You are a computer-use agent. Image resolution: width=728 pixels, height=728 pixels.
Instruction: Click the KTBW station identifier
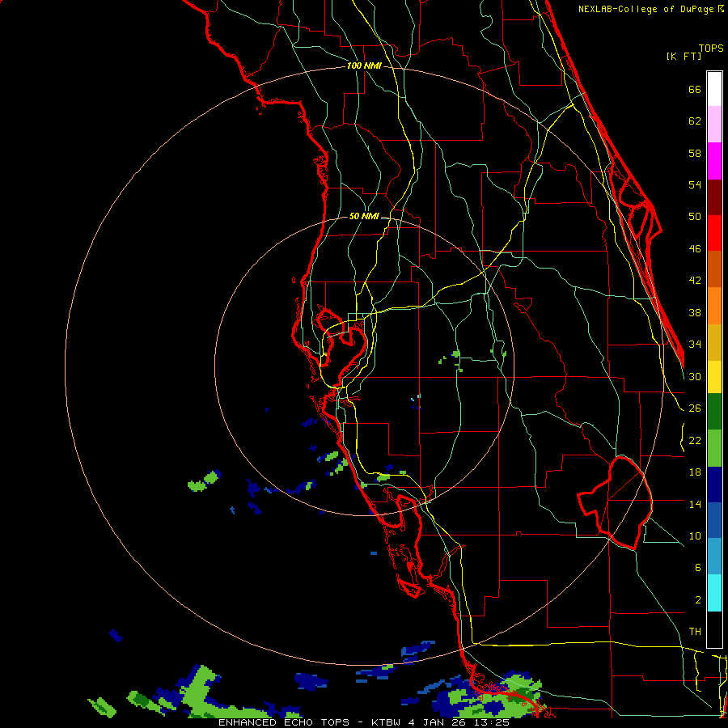pos(385,722)
